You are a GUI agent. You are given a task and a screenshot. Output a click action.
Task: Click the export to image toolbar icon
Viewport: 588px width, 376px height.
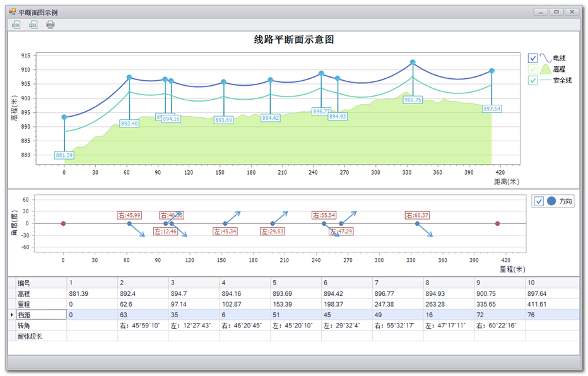(x=16, y=25)
